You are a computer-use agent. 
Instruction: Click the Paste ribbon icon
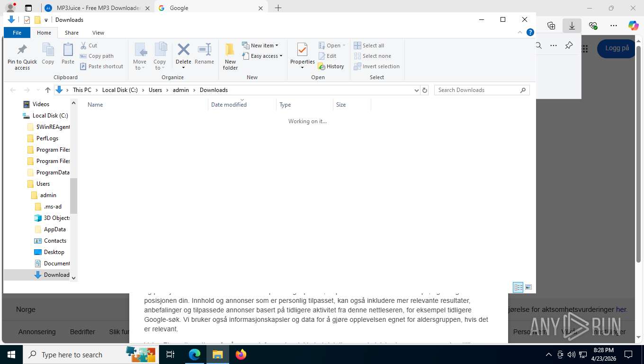[68, 54]
